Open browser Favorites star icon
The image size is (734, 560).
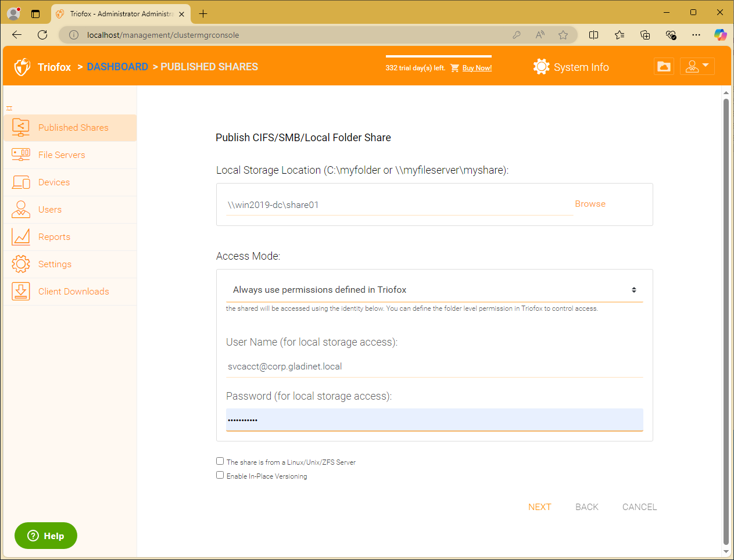click(620, 35)
